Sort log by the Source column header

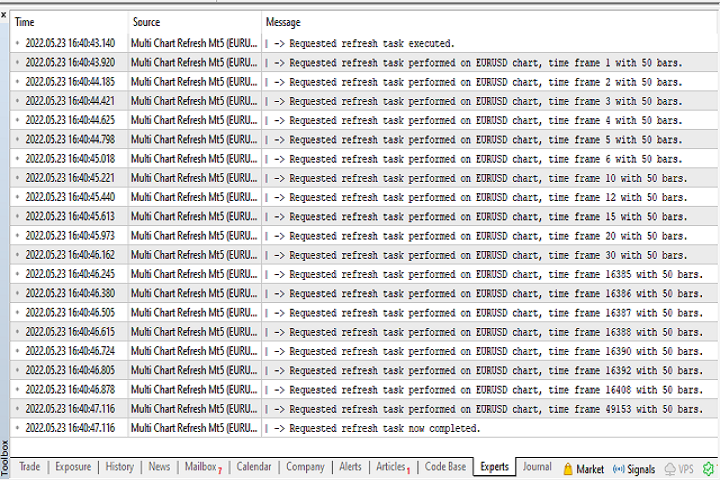tap(195, 22)
